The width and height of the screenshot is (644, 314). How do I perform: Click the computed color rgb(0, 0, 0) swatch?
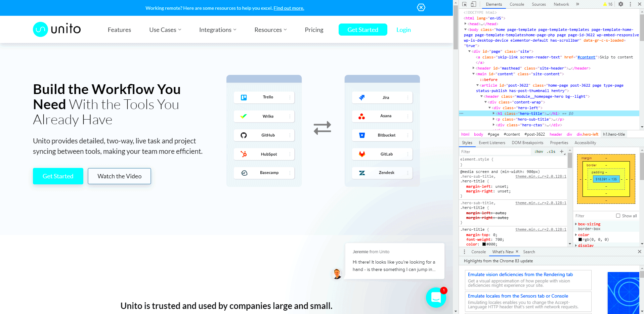point(580,239)
